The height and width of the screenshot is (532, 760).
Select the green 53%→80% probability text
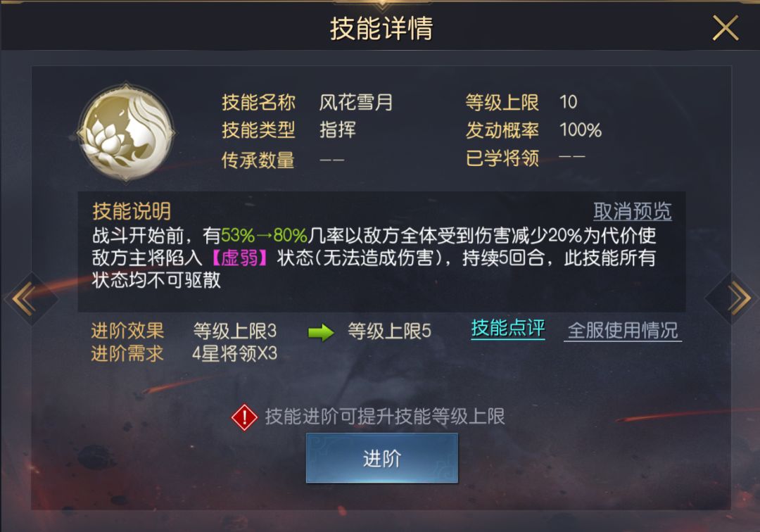[264, 236]
